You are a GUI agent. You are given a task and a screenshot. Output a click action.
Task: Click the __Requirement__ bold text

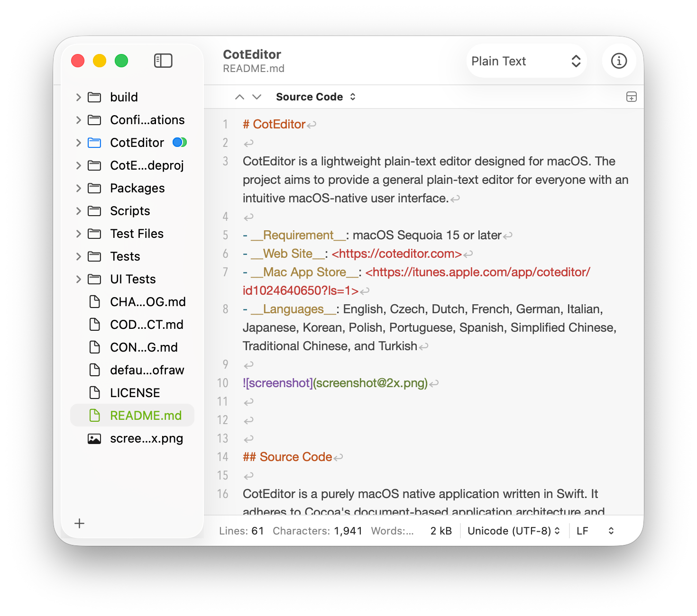pyautogui.click(x=298, y=236)
